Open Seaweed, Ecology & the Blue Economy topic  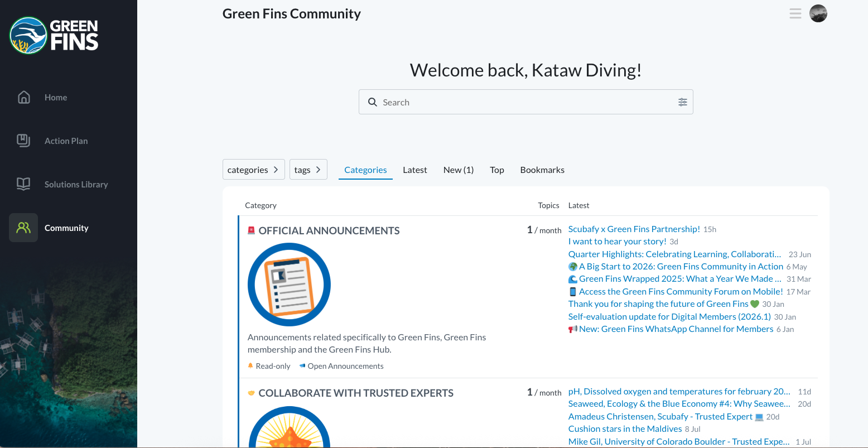pyautogui.click(x=679, y=403)
